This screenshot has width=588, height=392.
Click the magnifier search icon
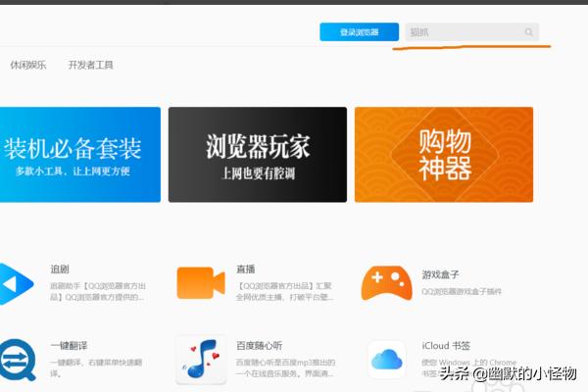[528, 32]
